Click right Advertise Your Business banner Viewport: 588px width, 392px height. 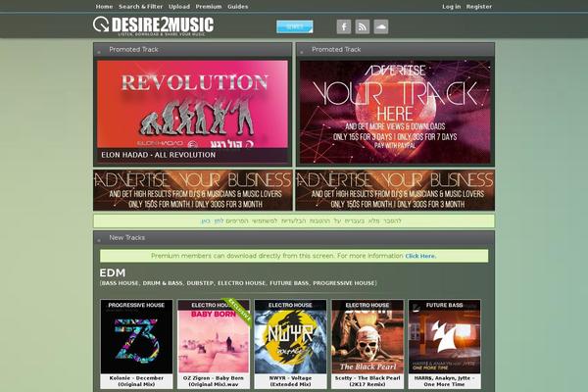tap(395, 190)
